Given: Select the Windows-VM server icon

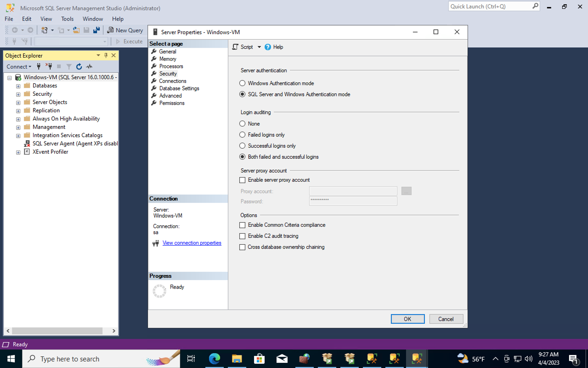Looking at the screenshot, I should [18, 78].
